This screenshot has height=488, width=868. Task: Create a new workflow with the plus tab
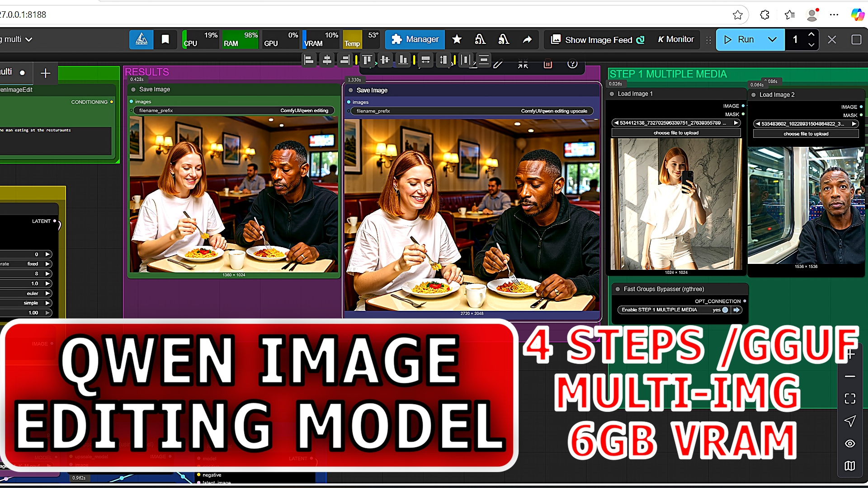click(45, 73)
